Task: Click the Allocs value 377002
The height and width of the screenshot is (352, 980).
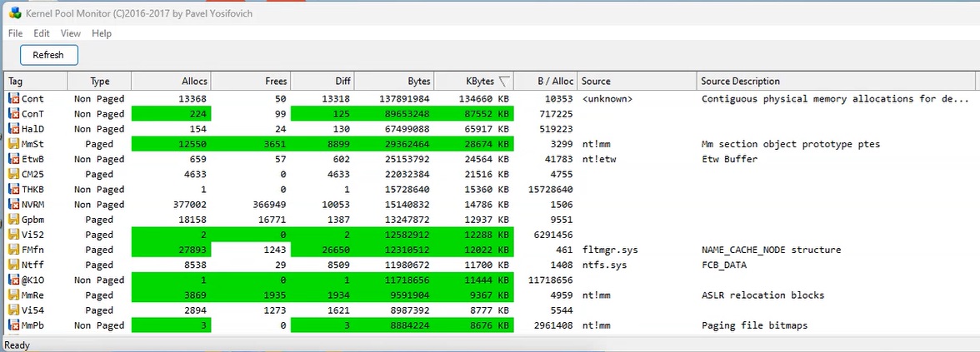Action: tap(188, 205)
